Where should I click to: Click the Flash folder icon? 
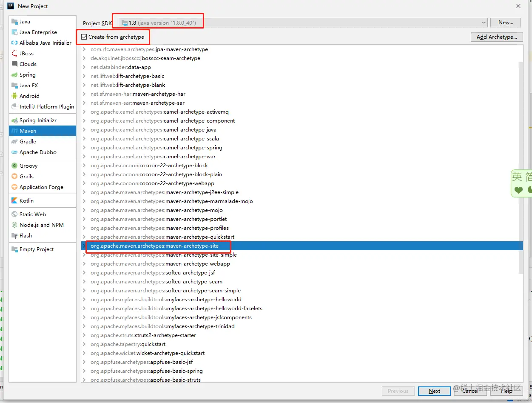point(14,236)
